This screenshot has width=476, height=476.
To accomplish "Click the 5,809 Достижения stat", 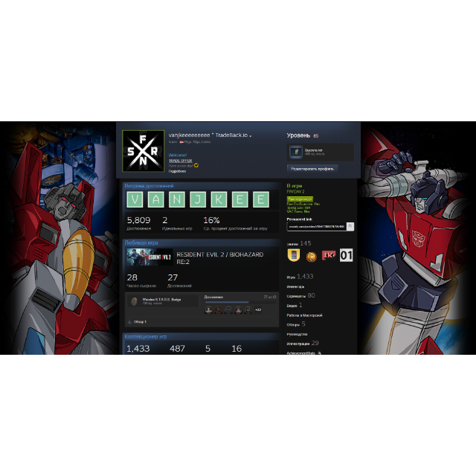I will click(139, 223).
